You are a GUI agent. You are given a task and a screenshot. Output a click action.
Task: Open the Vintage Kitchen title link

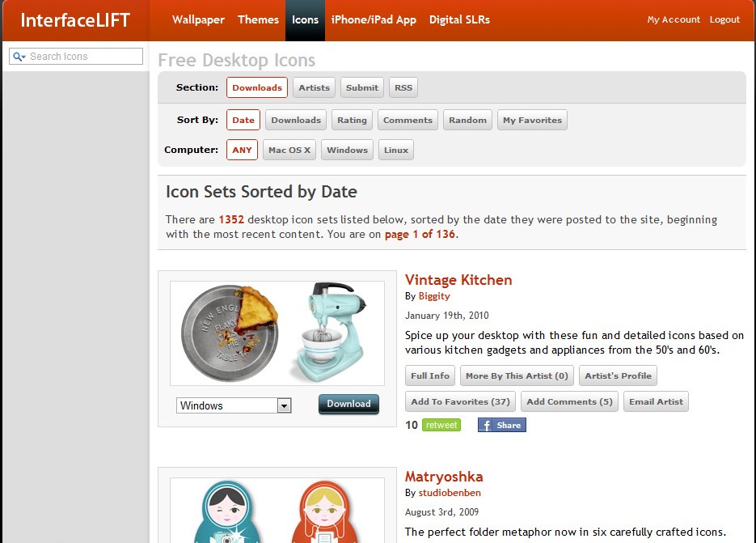point(458,280)
